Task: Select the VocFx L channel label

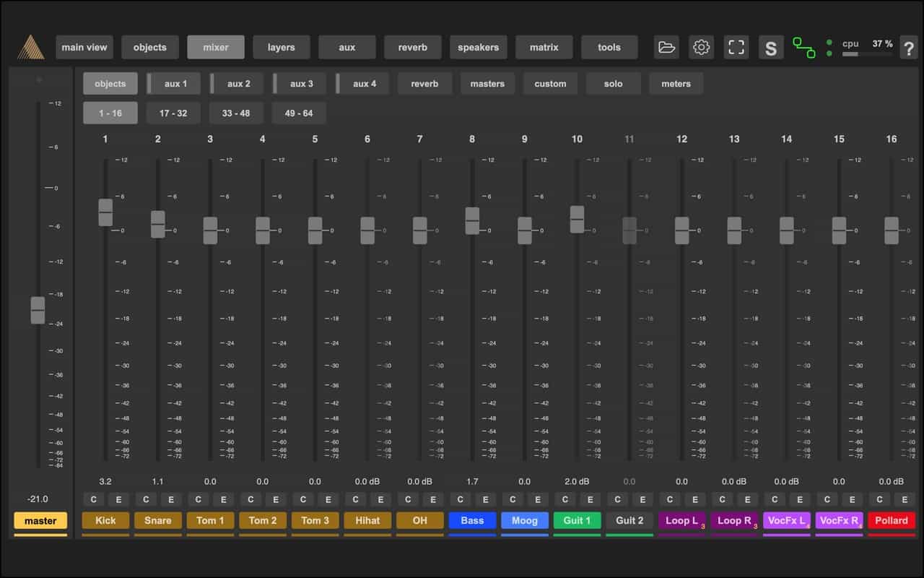Action: click(786, 520)
